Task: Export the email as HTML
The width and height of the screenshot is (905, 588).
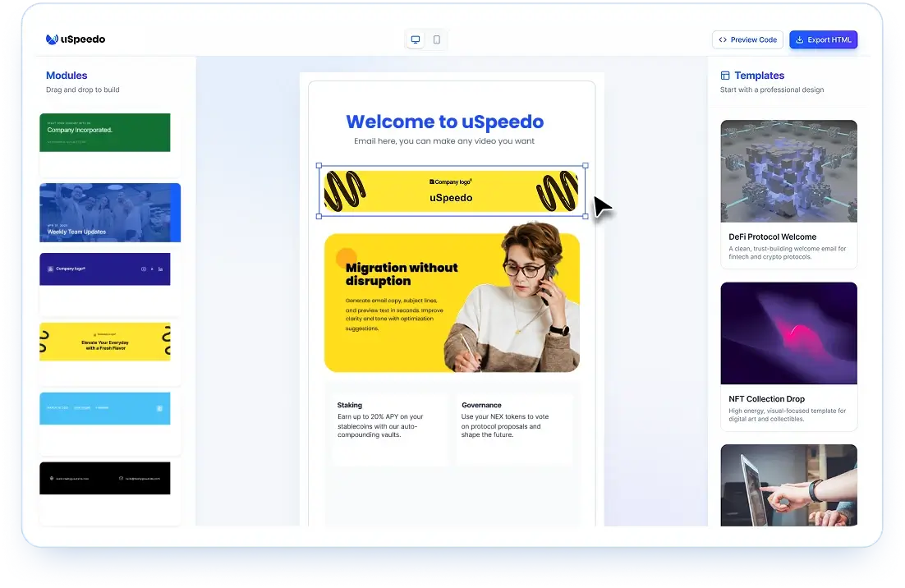Action: click(x=824, y=39)
